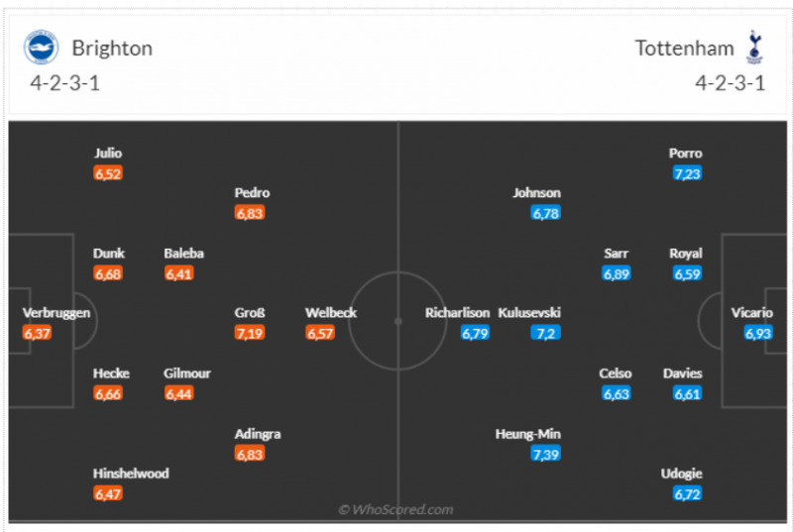
Task: Select Hinshelwood's player name
Action: tap(131, 474)
